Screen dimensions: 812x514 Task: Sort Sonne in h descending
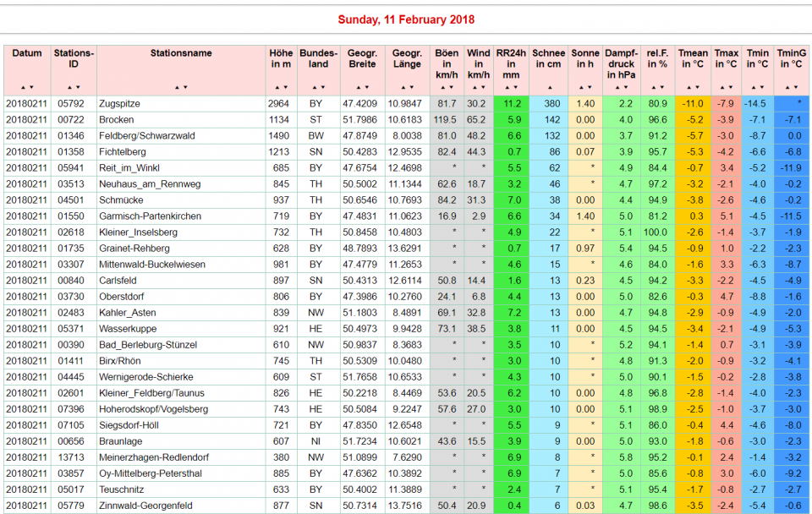point(590,87)
